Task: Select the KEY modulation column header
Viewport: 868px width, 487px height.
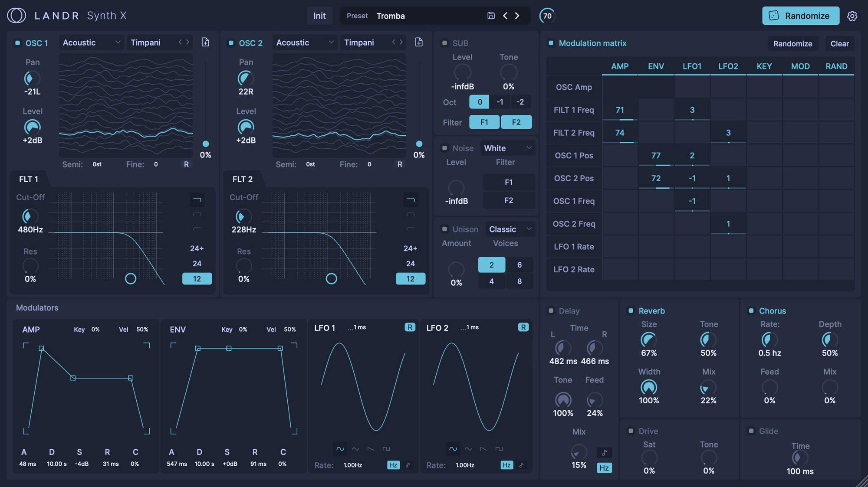Action: [x=764, y=66]
